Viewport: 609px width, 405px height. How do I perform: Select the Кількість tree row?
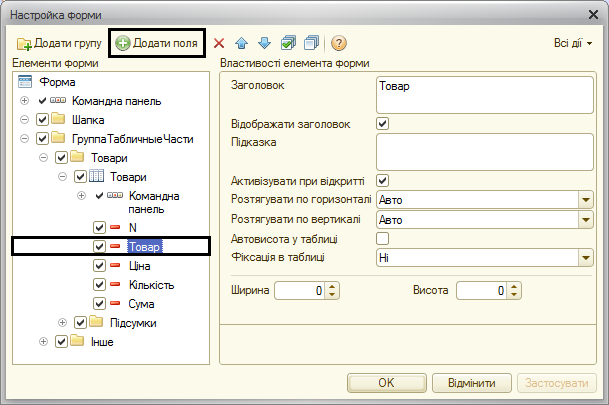111,285
